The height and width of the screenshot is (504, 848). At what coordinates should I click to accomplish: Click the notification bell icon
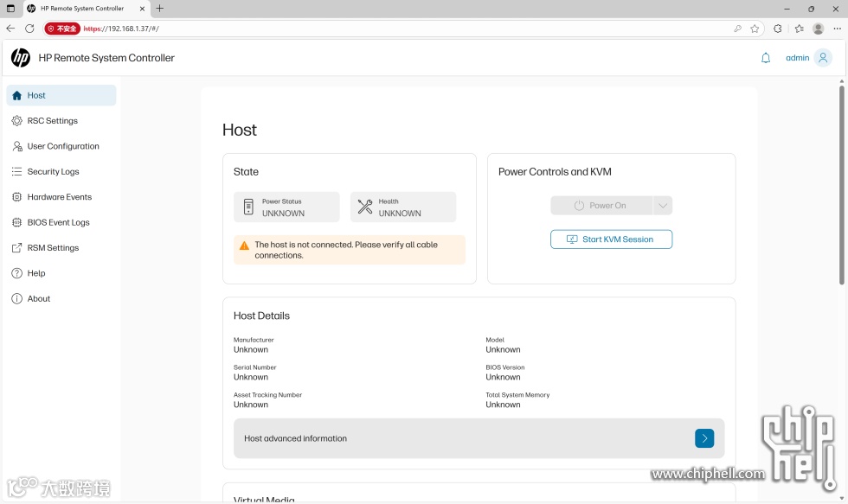coord(765,58)
